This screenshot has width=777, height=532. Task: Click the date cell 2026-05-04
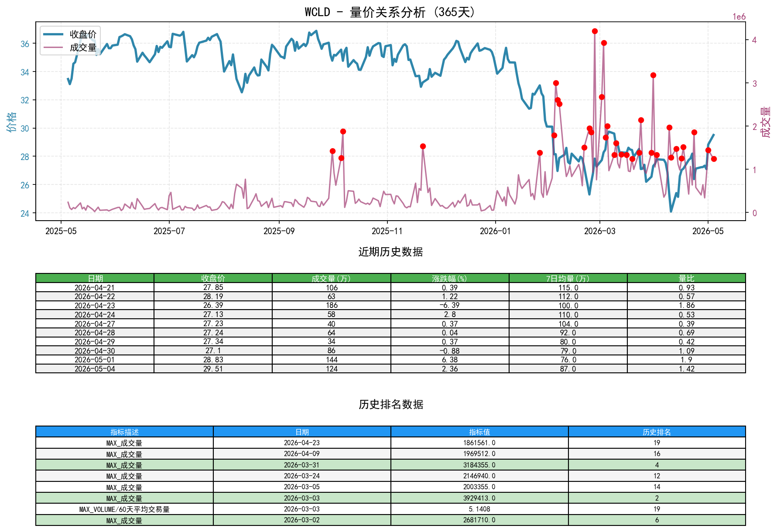(x=95, y=368)
